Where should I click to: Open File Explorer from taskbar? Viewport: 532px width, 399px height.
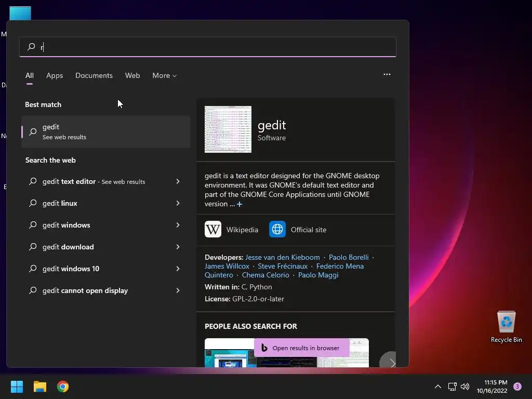(39, 387)
